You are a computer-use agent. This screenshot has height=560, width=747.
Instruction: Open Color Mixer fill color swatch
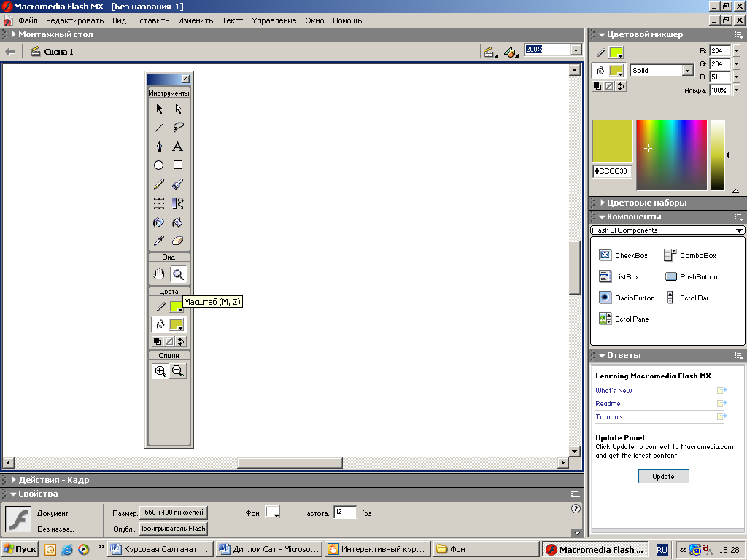tap(616, 71)
